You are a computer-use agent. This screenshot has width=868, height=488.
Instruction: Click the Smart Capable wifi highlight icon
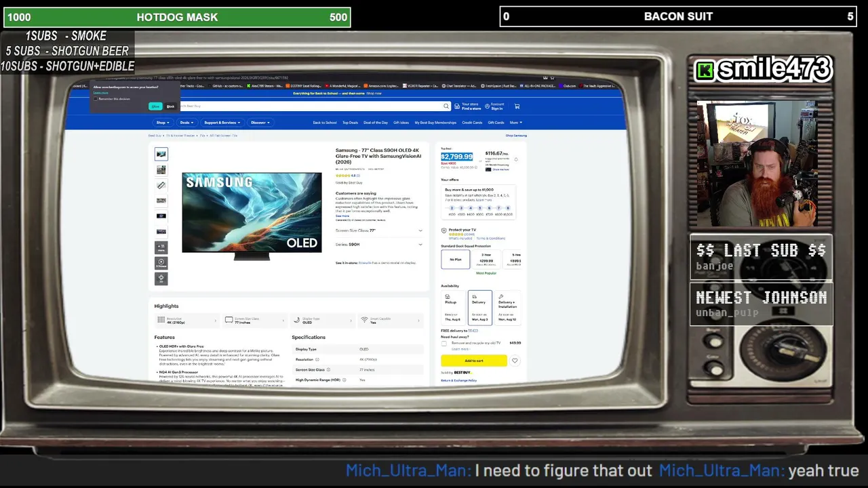(x=364, y=320)
